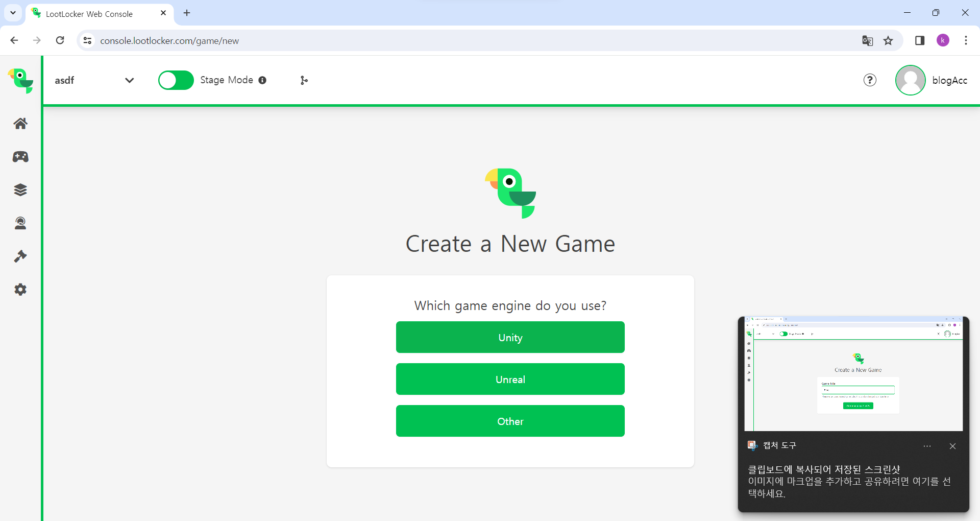
Task: Dismiss the capture tool notification
Action: point(952,446)
